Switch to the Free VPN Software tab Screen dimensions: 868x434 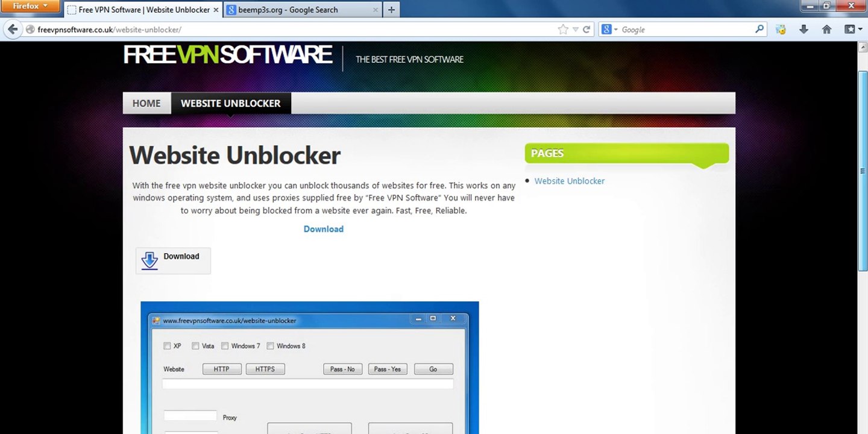143,10
